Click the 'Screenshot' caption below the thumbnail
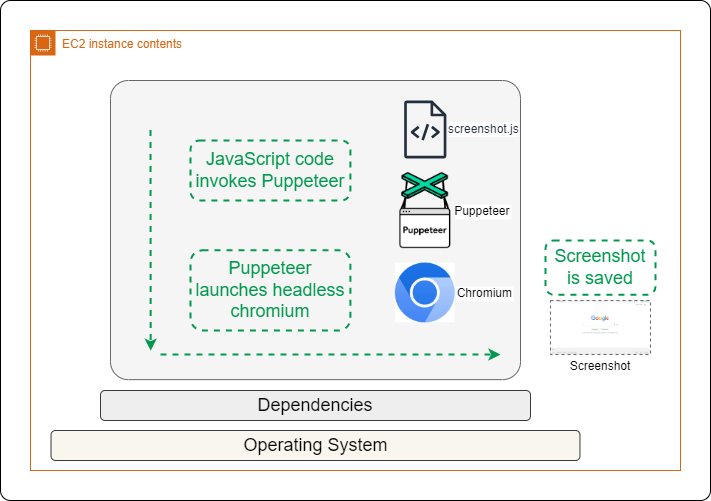Viewport: 711px width, 501px height. 600,366
